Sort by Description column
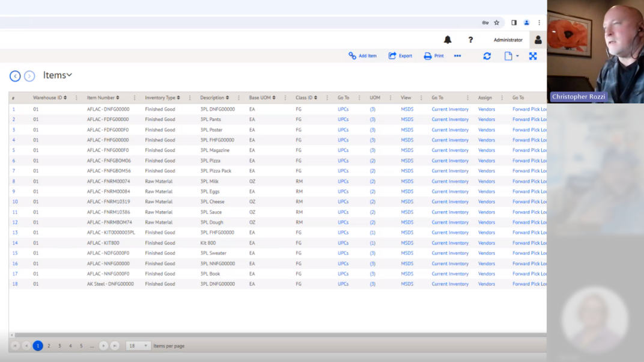644x362 pixels. tap(214, 98)
